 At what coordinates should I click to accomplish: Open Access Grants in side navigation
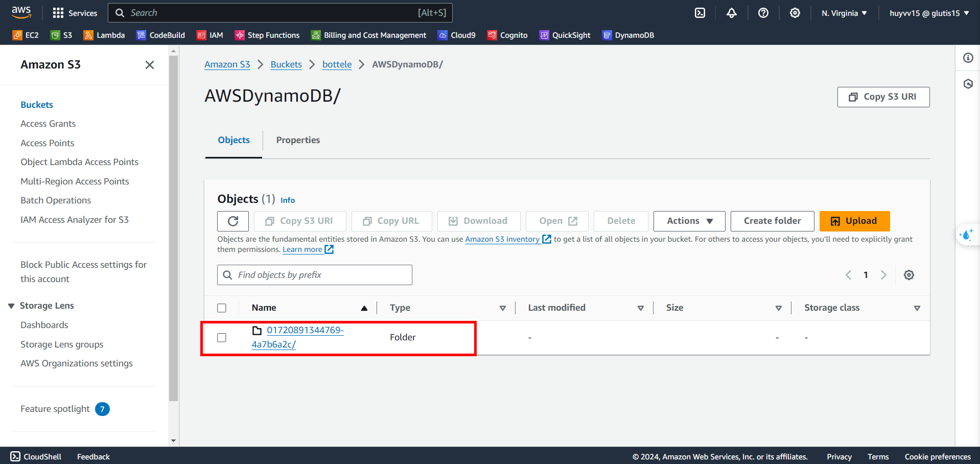(x=48, y=124)
